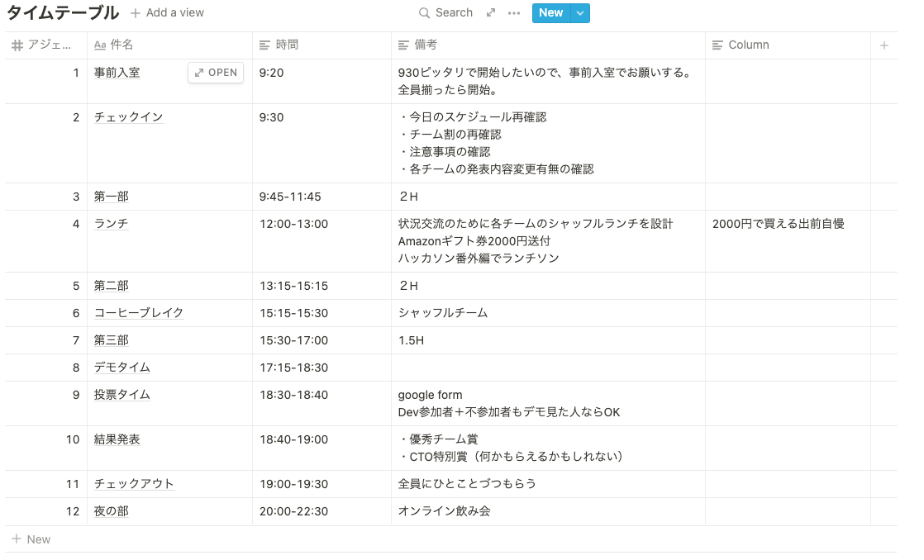Click the text icon on 時間 column header
This screenshot has height=560, width=924.
(264, 45)
